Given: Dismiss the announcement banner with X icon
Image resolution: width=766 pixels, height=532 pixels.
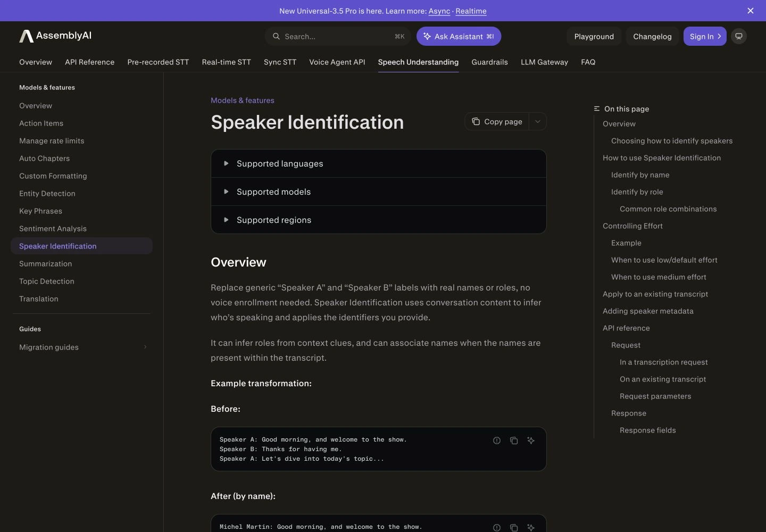Looking at the screenshot, I should [751, 11].
